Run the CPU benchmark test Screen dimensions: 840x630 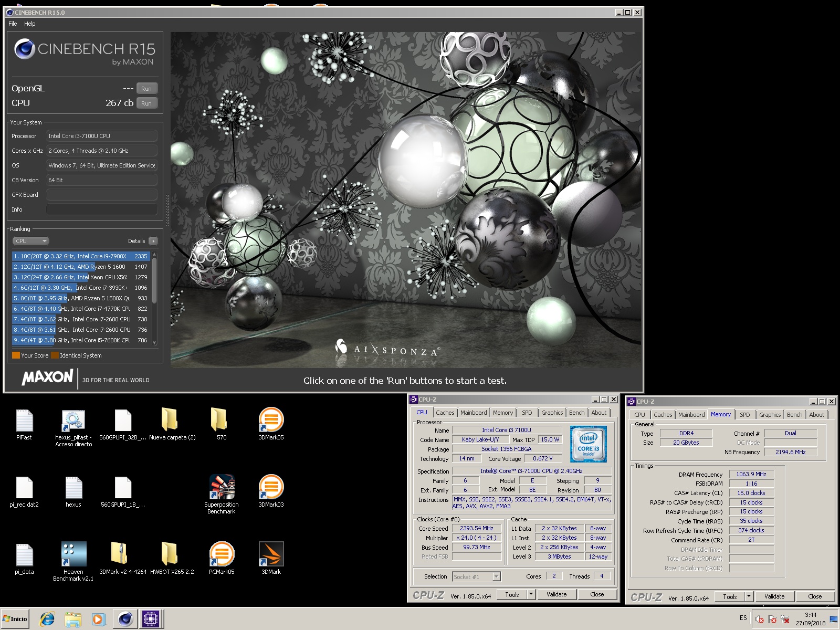146,103
